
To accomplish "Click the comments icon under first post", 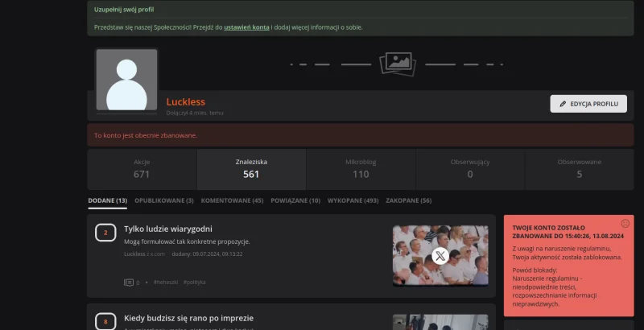I will click(x=129, y=283).
